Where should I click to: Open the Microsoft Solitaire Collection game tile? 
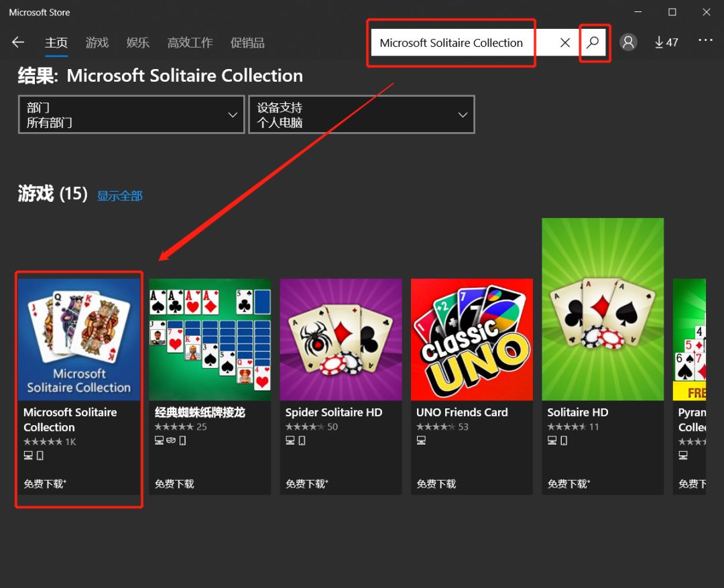[x=78, y=339]
